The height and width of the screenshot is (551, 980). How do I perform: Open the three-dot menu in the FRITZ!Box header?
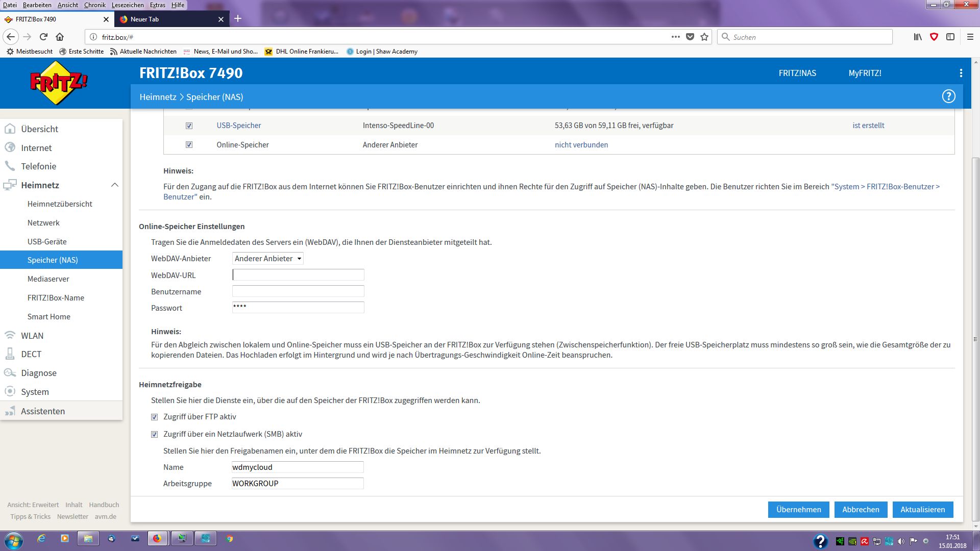pyautogui.click(x=961, y=73)
